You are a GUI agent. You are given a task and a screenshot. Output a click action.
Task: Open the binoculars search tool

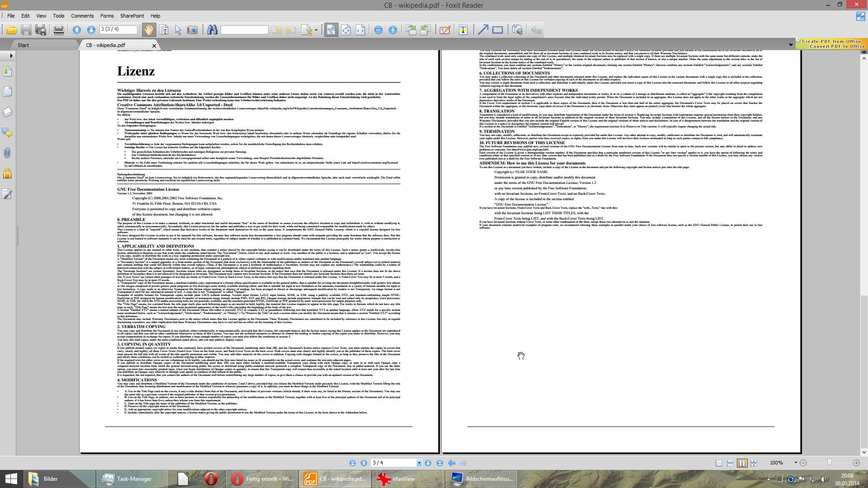tap(212, 30)
